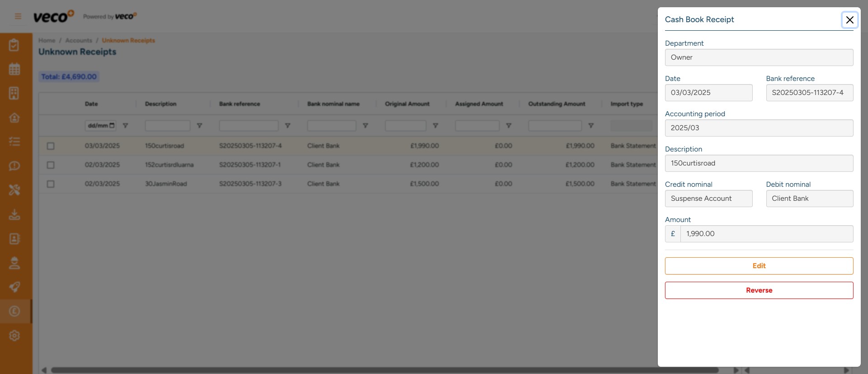Click the horizontal scrollbar under the table

(384, 370)
